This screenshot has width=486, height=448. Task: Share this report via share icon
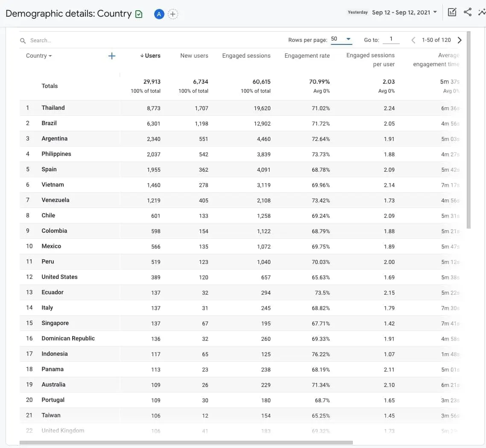pyautogui.click(x=467, y=12)
